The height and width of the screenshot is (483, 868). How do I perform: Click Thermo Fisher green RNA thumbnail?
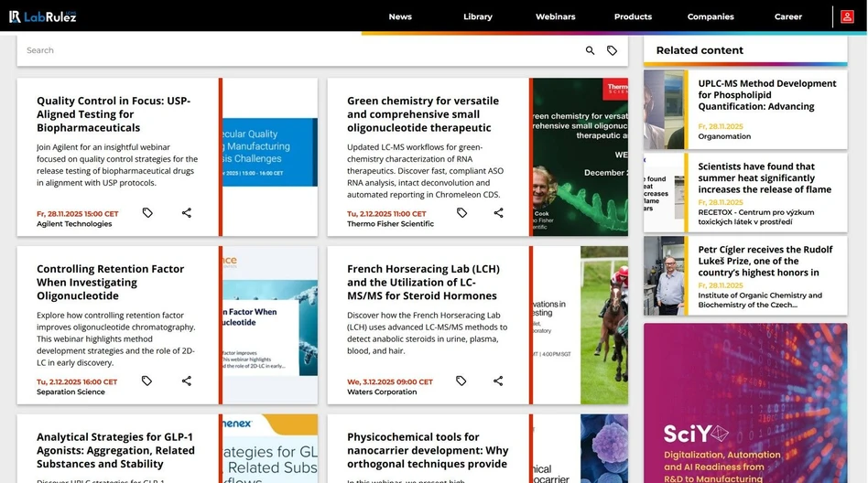click(x=580, y=156)
